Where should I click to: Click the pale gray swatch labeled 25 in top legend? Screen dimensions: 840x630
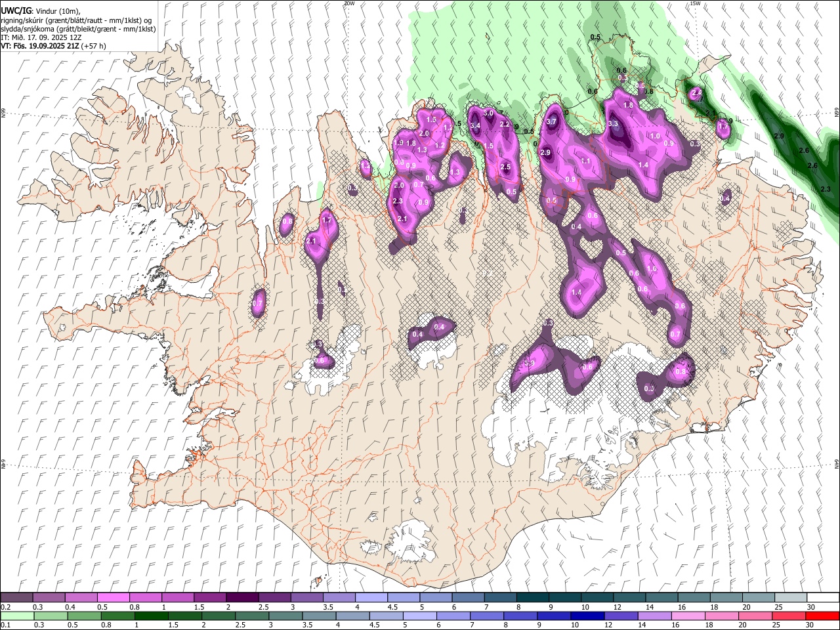coord(791,598)
